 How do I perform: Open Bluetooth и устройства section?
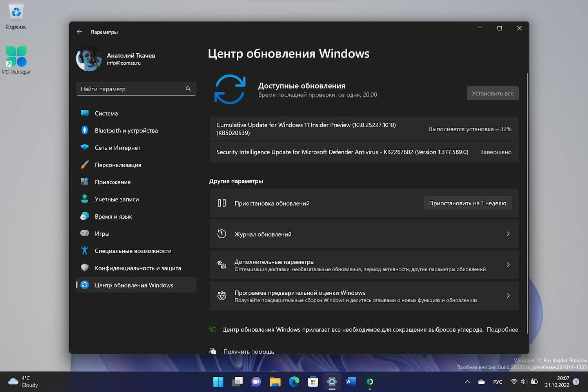pos(136,131)
